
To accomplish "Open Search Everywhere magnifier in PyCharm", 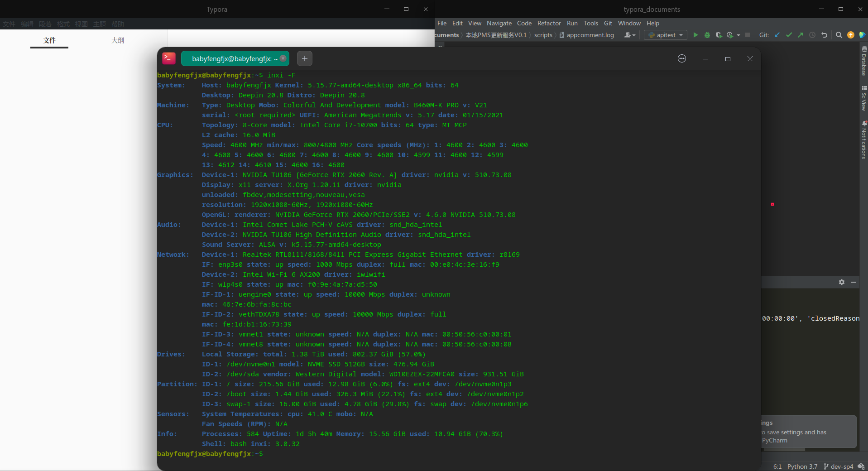I will coord(839,35).
